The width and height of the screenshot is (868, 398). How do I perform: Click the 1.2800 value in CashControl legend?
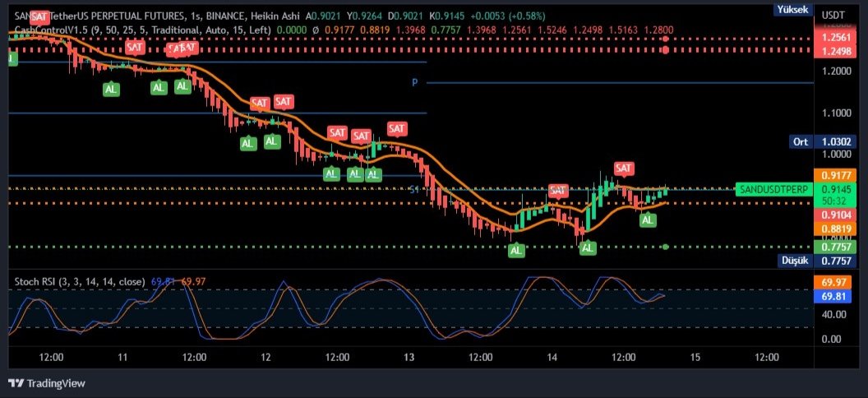click(x=658, y=30)
